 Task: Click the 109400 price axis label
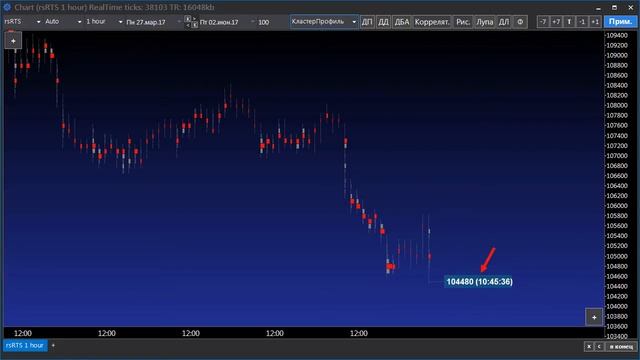click(616, 36)
